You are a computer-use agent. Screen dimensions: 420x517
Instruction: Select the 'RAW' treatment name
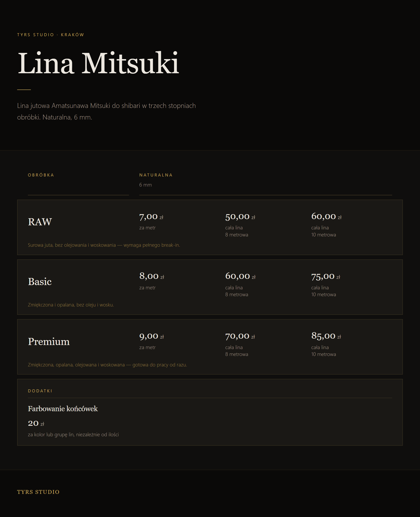[40, 222]
